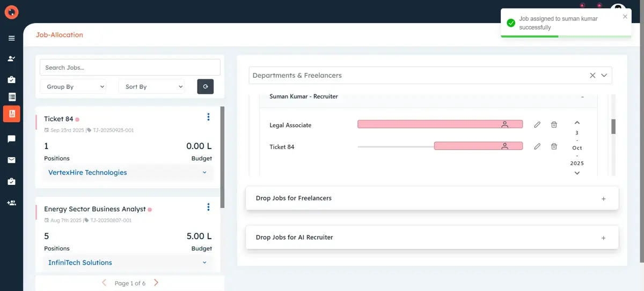Move date forward with the down chevron

pos(577,173)
